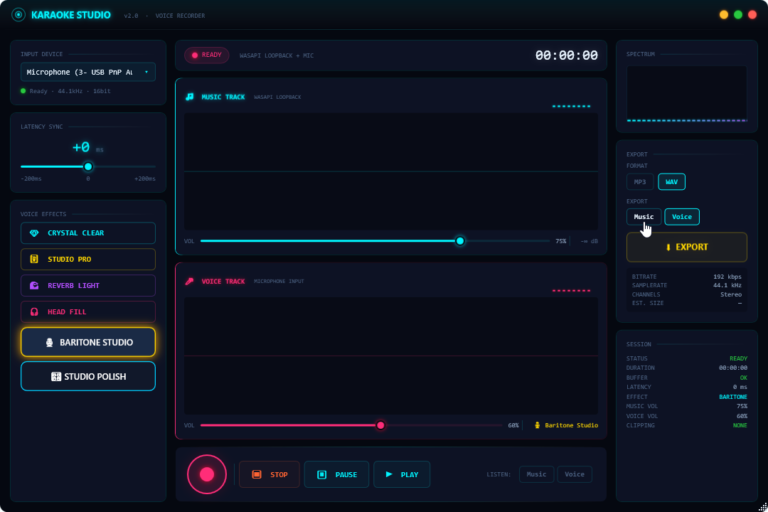
Task: Click the 00:00:00 timer display
Action: 566,55
